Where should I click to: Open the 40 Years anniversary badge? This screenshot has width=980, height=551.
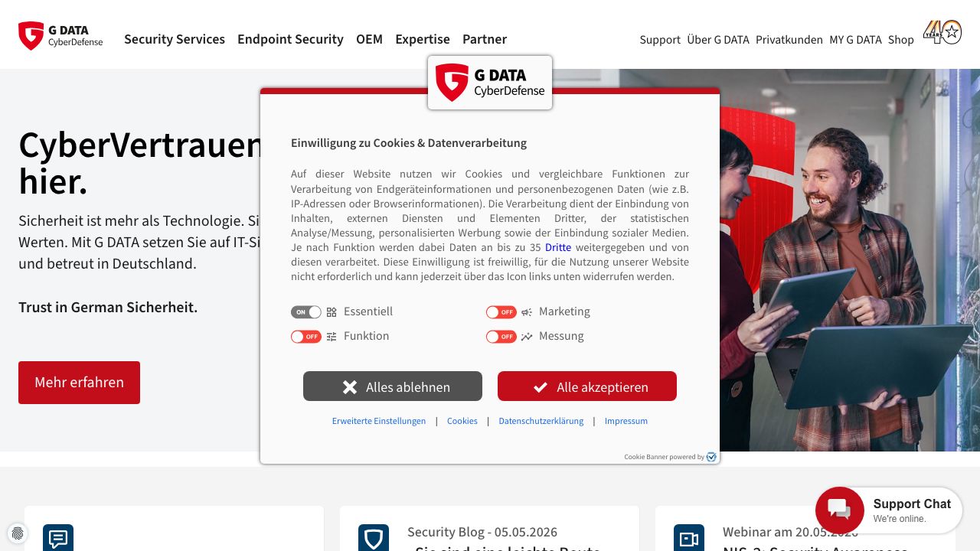942,32
